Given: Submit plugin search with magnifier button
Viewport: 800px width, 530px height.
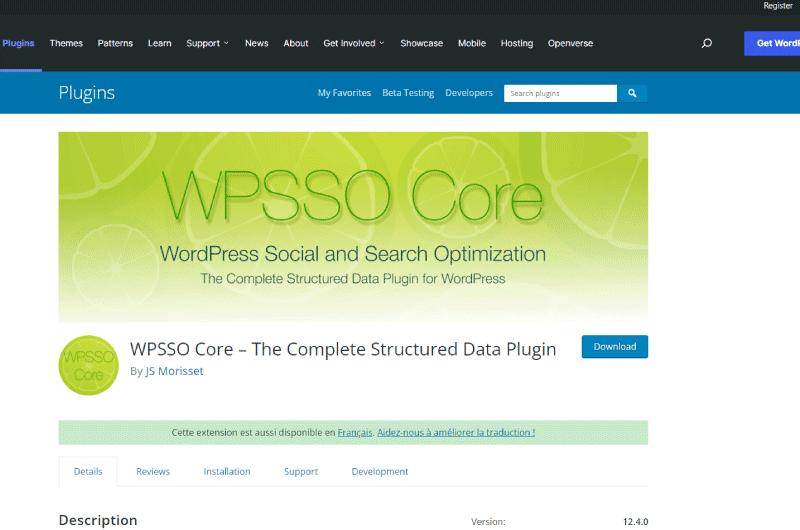Looking at the screenshot, I should (632, 93).
